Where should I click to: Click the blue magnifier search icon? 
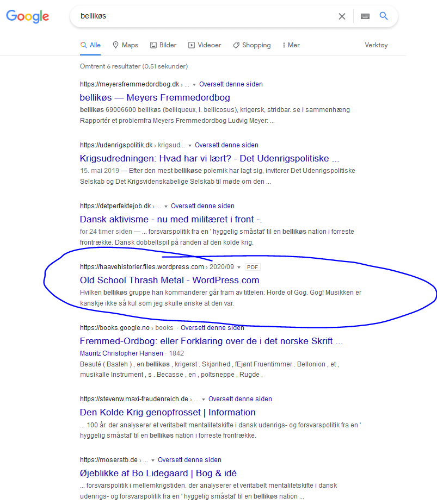coord(384,16)
